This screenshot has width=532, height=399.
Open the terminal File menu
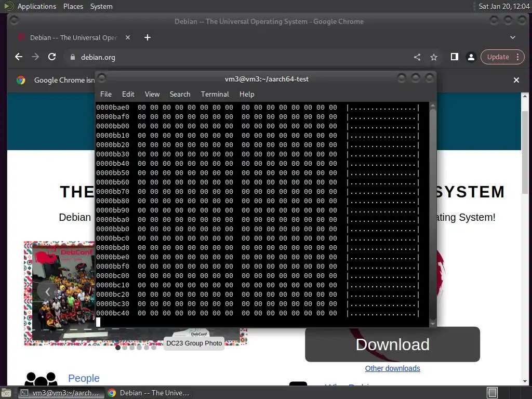pyautogui.click(x=106, y=95)
